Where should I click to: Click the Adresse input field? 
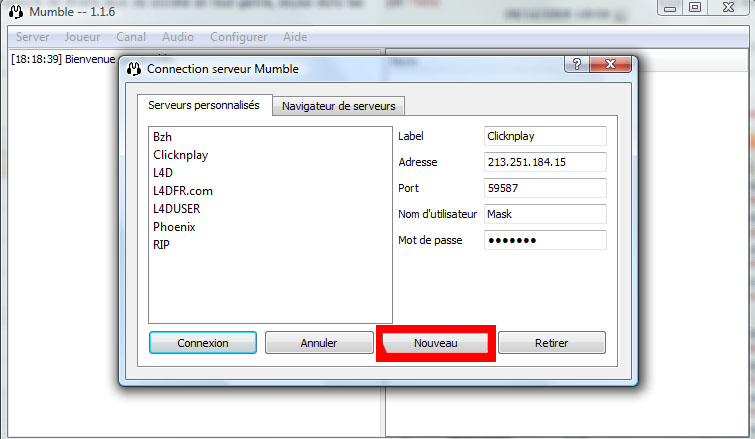pyautogui.click(x=545, y=162)
